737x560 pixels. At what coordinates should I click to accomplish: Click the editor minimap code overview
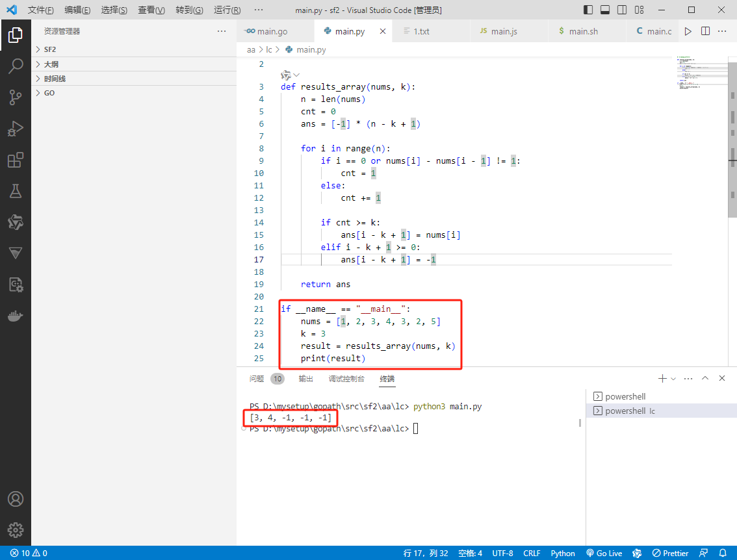pyautogui.click(x=702, y=73)
